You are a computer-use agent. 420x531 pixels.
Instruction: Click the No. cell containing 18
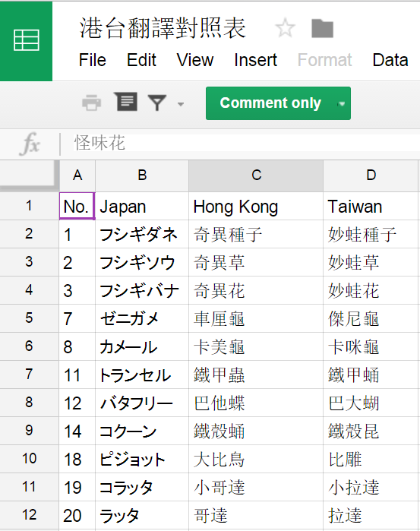tap(77, 459)
